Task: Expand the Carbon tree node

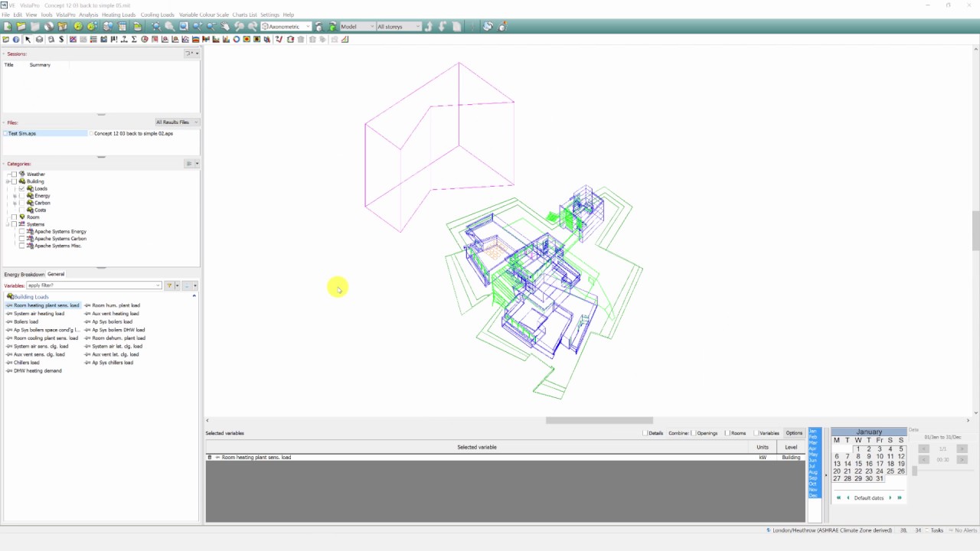Action: pyautogui.click(x=15, y=203)
